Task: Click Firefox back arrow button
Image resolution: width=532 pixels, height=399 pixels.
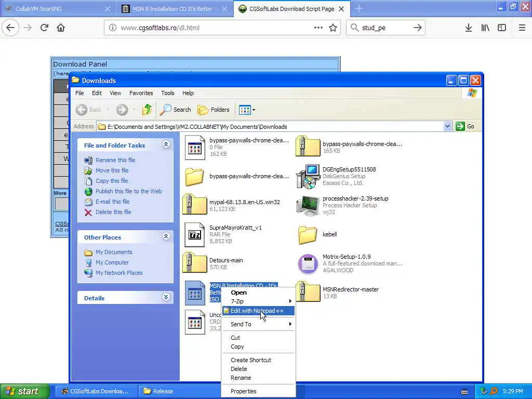Action: (10, 28)
